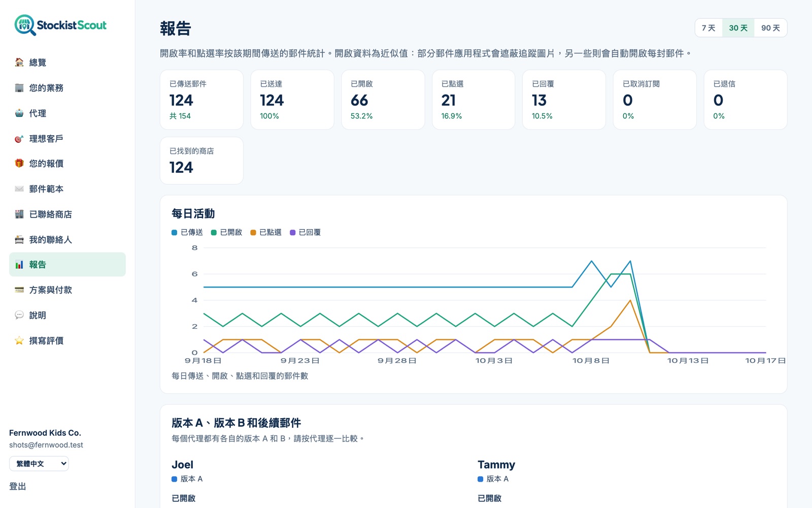Click the star icon beside 撰寫評價
Image resolution: width=812 pixels, height=508 pixels.
coord(19,341)
